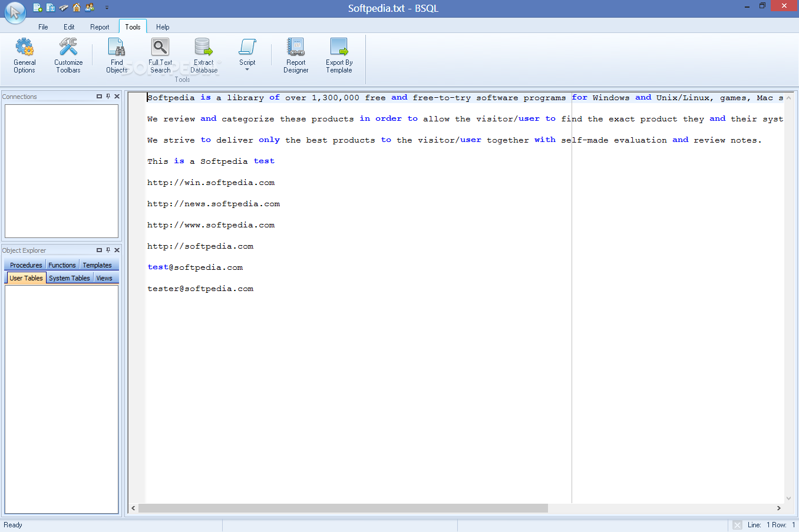Start the Extract Database tool
Image resolution: width=799 pixels, height=532 pixels.
pyautogui.click(x=204, y=55)
